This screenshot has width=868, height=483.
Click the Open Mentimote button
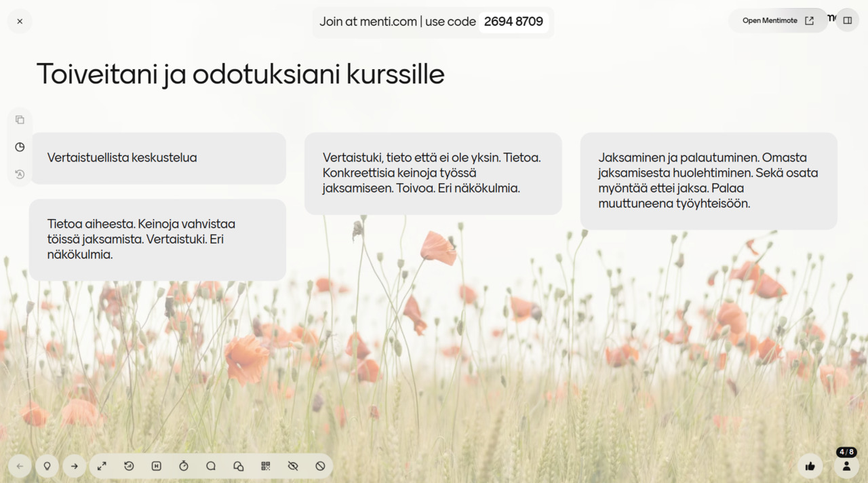pyautogui.click(x=777, y=20)
